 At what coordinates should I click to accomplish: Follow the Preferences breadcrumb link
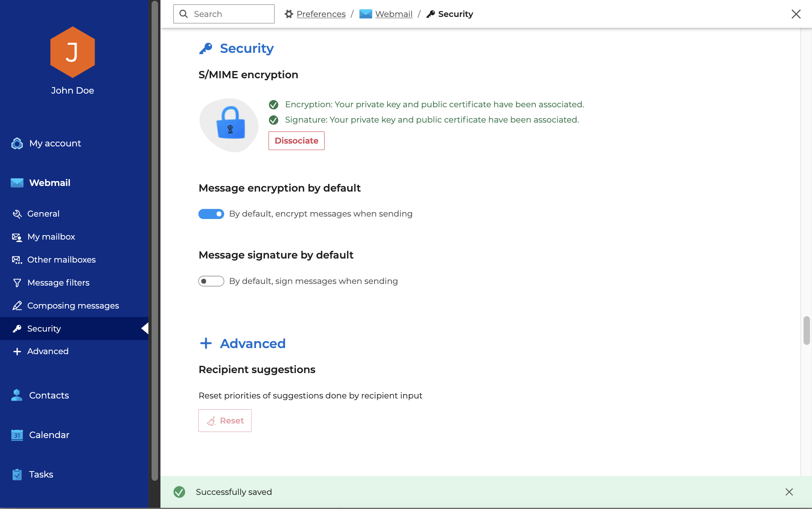click(321, 14)
